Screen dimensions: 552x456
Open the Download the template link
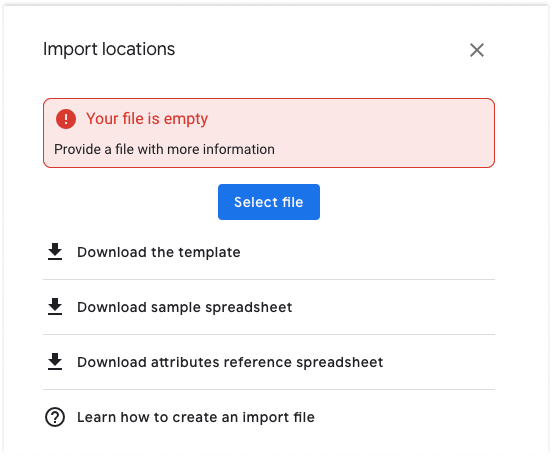click(158, 252)
